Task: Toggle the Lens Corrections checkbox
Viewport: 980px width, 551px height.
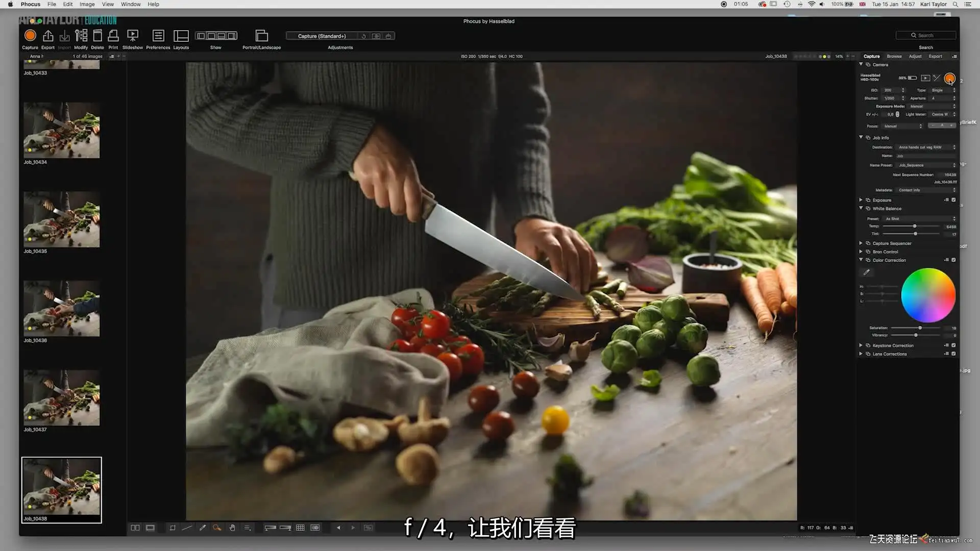Action: pyautogui.click(x=953, y=354)
